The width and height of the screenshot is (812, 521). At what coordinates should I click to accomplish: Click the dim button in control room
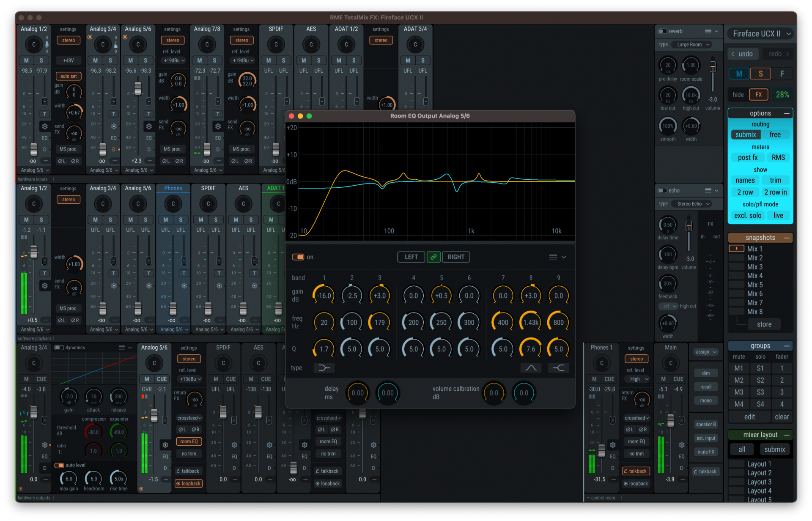706,373
